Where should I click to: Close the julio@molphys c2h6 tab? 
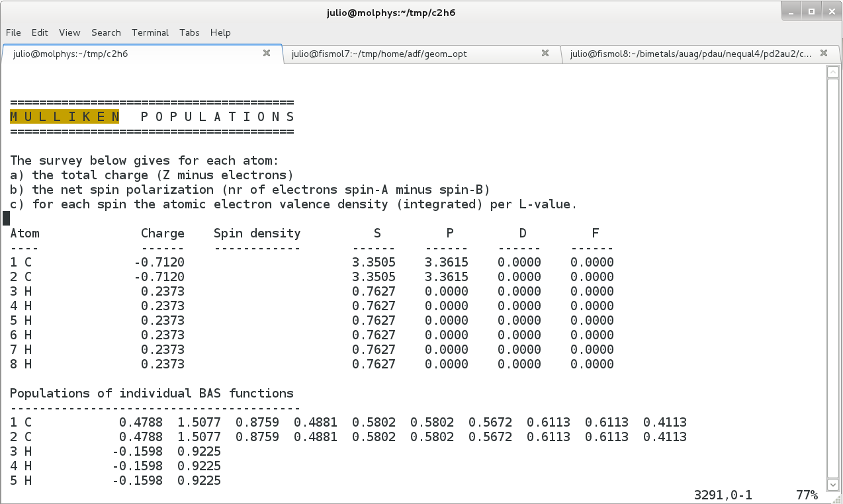267,54
